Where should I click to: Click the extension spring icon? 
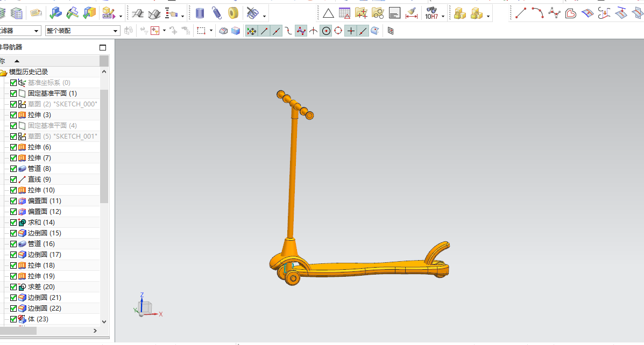216,13
